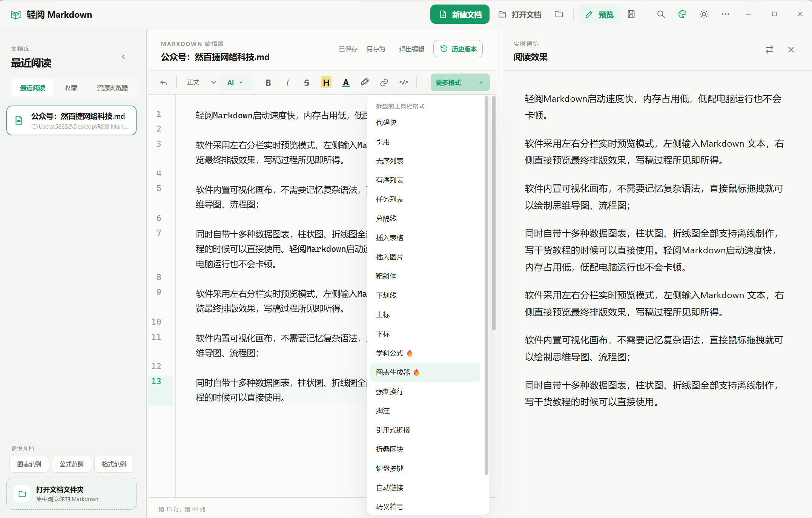
Task: Click the folder icon beside 打开文档
Action: point(559,14)
